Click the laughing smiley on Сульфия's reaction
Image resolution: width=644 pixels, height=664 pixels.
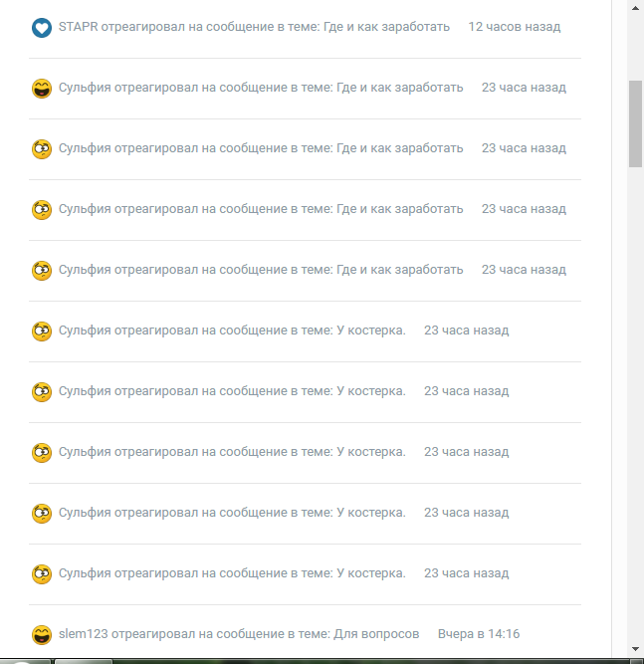click(41, 89)
